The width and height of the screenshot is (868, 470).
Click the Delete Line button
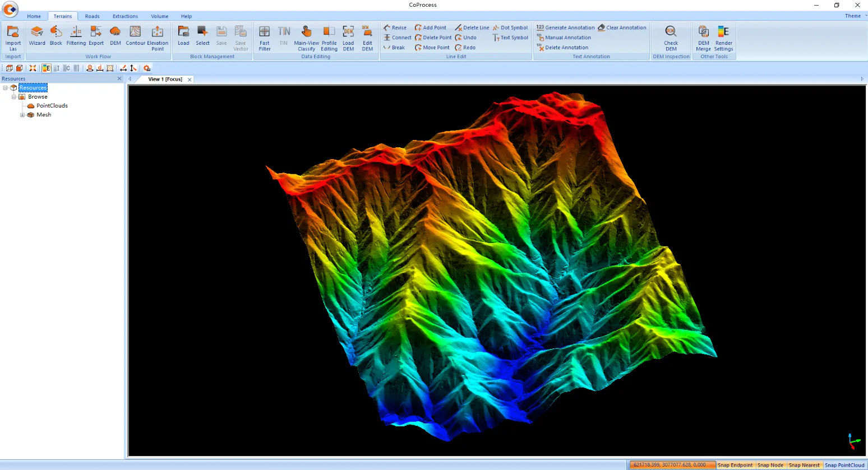click(x=472, y=27)
